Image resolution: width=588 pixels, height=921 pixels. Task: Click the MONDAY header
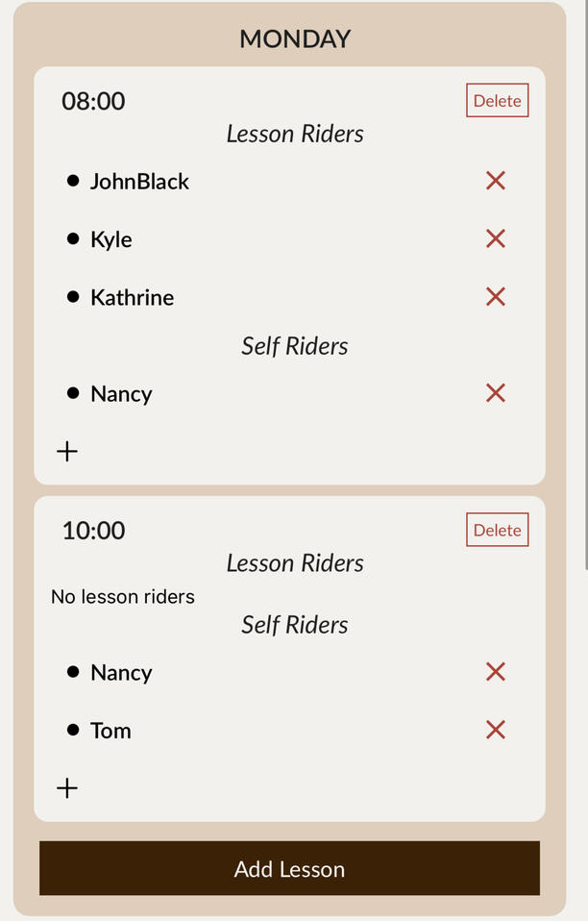tap(294, 38)
